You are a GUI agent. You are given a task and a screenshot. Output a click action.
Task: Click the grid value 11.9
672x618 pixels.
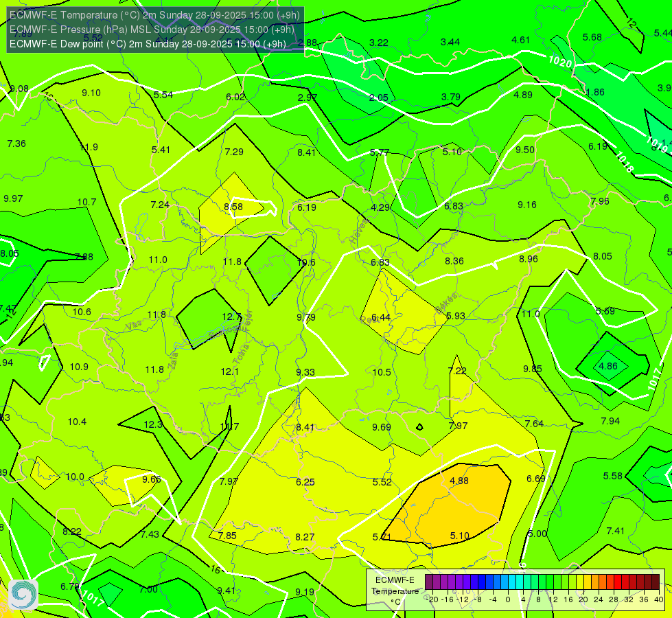pyautogui.click(x=89, y=148)
